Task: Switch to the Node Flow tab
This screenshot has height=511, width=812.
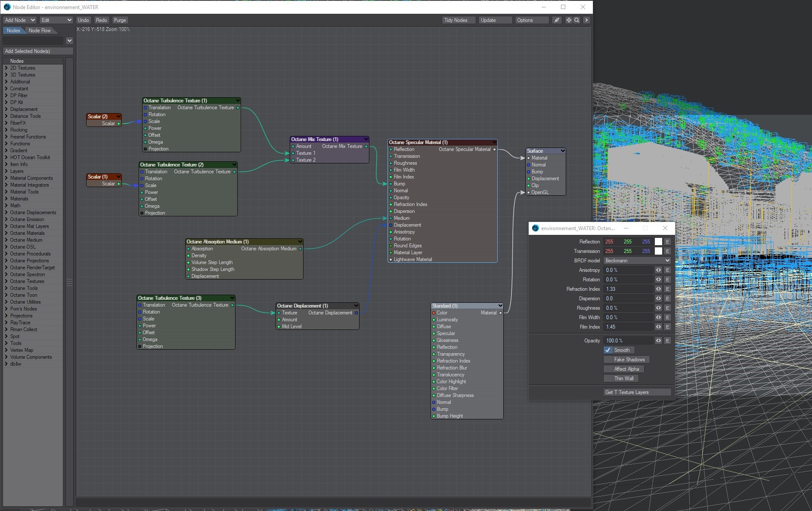Action: [40, 31]
